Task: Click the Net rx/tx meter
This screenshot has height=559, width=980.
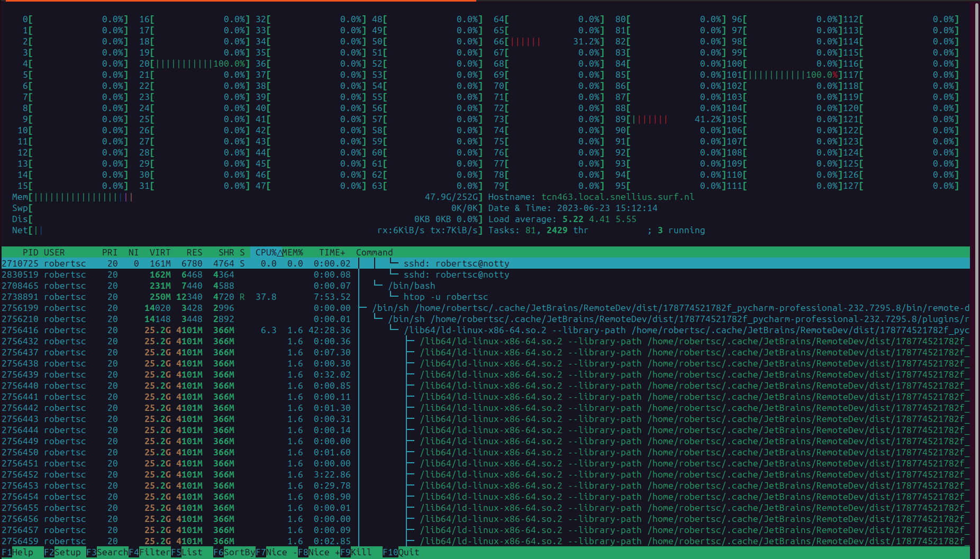Action: pyautogui.click(x=247, y=230)
